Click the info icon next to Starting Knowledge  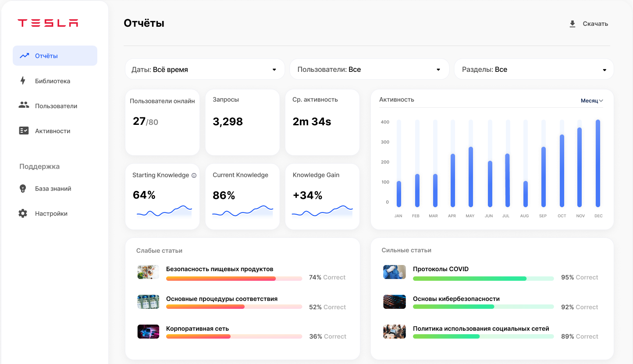(194, 175)
